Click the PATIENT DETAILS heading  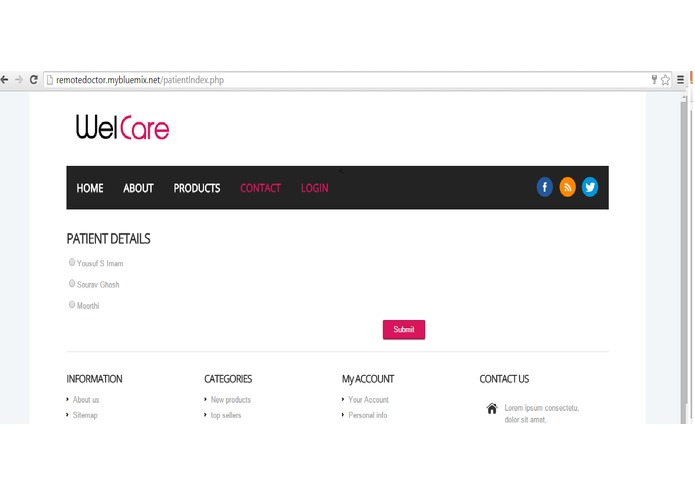pyautogui.click(x=109, y=239)
